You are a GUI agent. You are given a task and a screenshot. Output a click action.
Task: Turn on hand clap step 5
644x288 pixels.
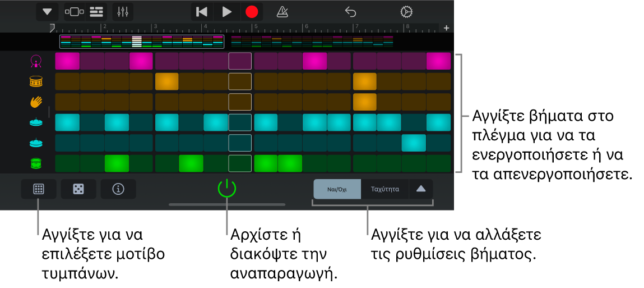click(x=167, y=102)
